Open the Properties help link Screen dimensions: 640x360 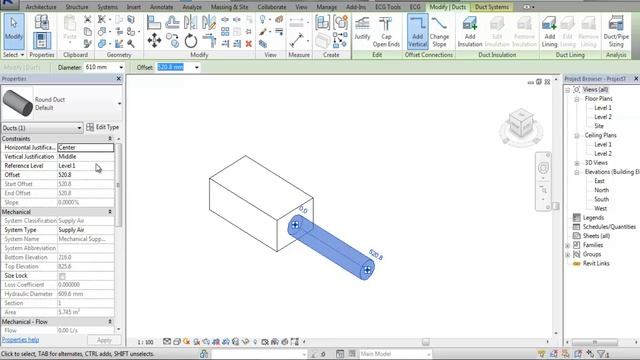tap(20, 340)
